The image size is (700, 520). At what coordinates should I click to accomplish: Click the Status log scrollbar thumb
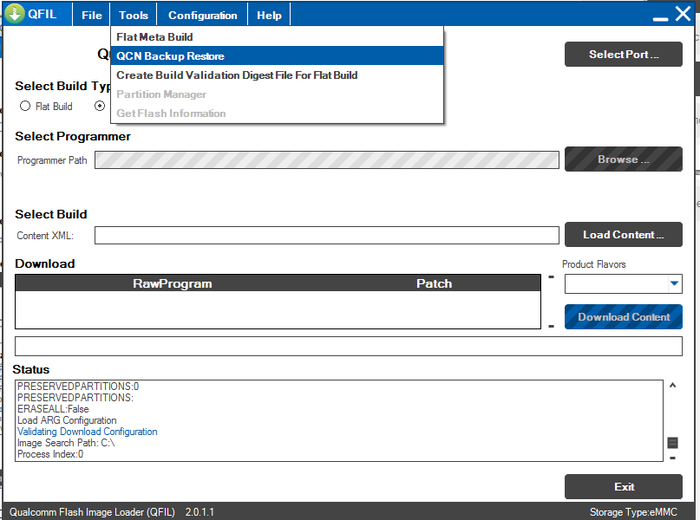(673, 442)
